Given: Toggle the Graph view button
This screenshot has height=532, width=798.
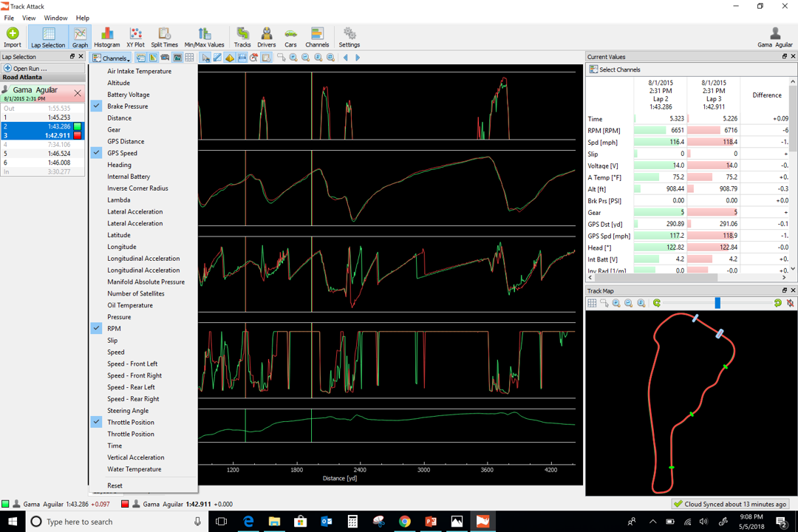Looking at the screenshot, I should tap(80, 37).
